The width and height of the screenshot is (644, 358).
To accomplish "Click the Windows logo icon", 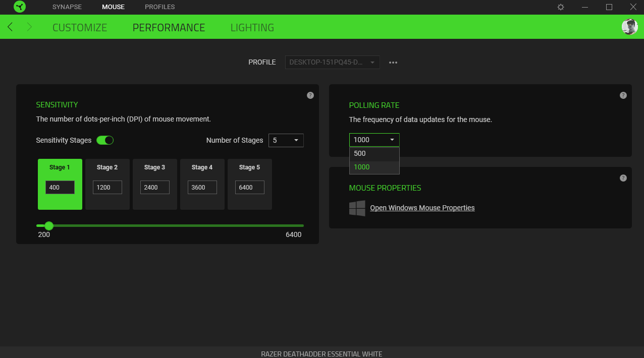I will 357,208.
